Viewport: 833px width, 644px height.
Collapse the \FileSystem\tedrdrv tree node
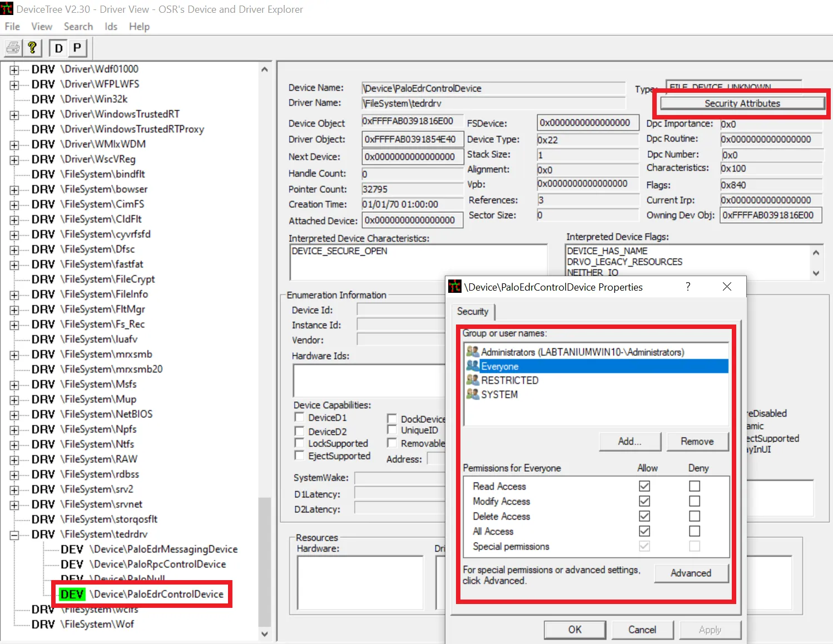point(14,535)
